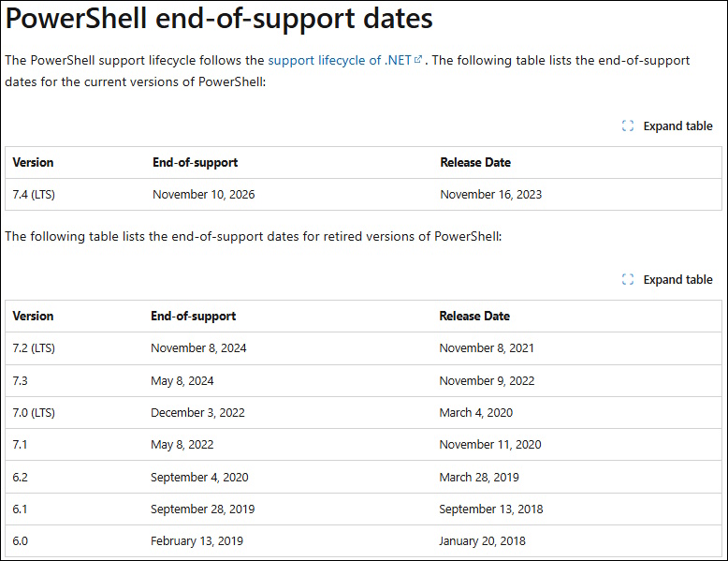728x561 pixels.
Task: Click the May 8, 2024 date for 7.3
Action: [182, 380]
